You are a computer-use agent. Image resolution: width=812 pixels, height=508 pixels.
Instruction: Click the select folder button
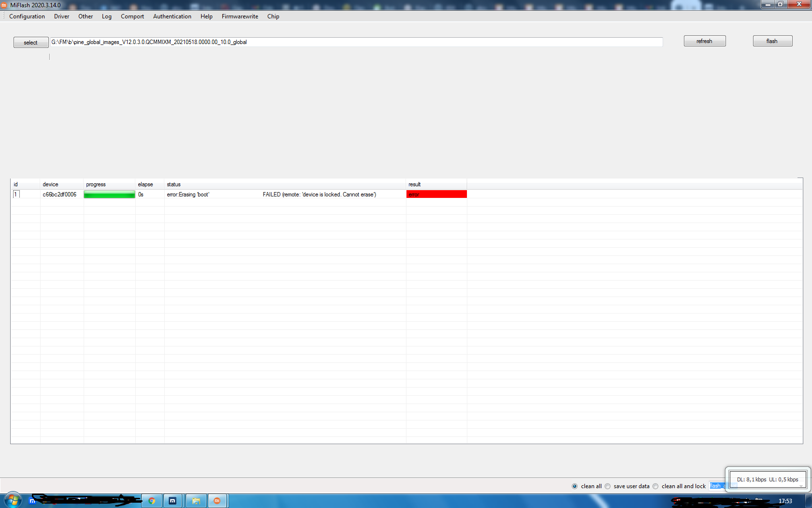tap(31, 43)
